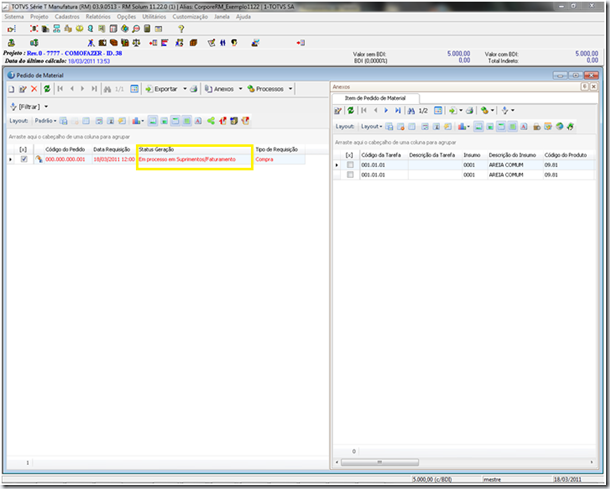Print the Pedido de Material list

tap(193, 89)
